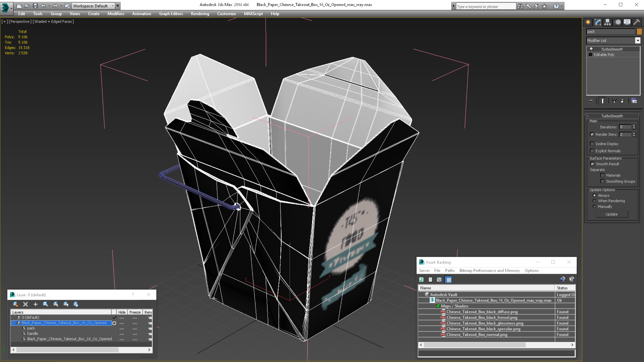Click the TurboSmooth Update button
644x362 pixels.
point(612,214)
